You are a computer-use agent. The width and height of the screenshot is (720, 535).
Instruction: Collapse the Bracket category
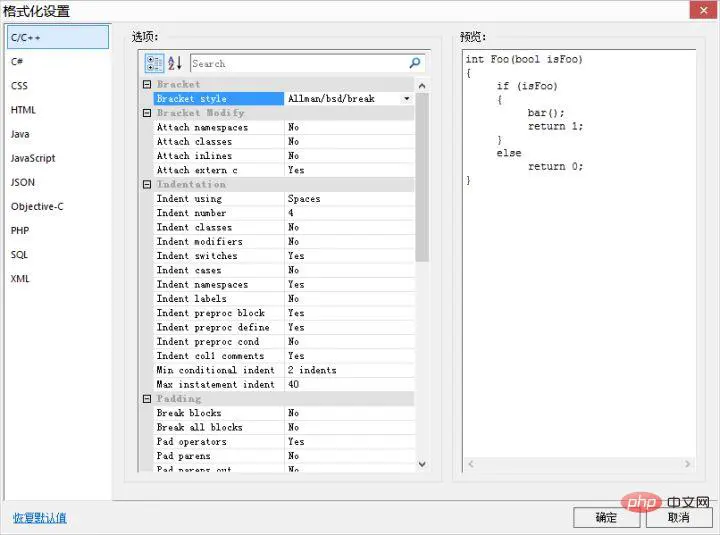tap(147, 84)
